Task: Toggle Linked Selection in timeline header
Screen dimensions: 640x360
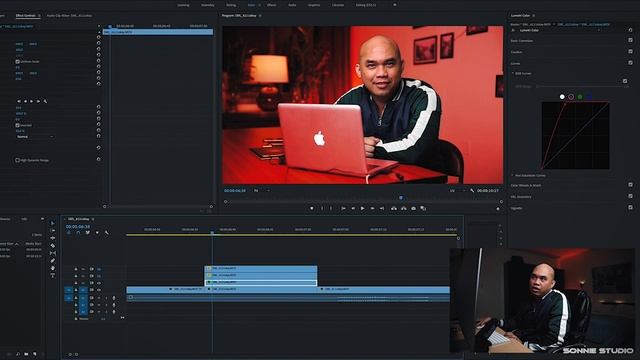Action: coord(88,233)
